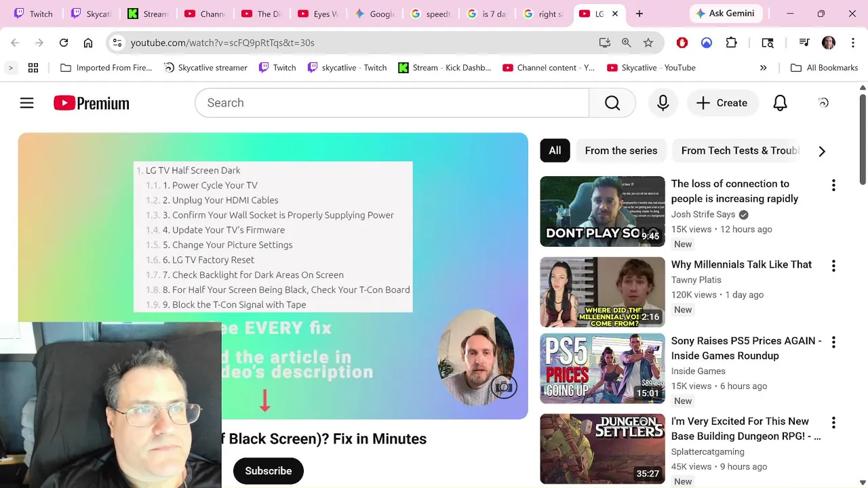Focus the YouTube Search field
The image size is (868, 488).
pyautogui.click(x=392, y=103)
